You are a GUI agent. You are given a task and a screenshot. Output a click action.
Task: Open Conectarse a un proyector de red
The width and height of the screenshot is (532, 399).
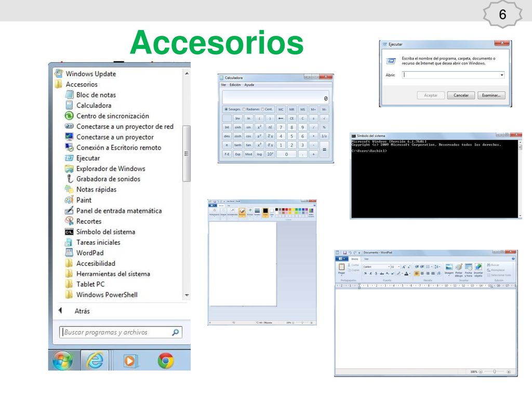pos(119,127)
